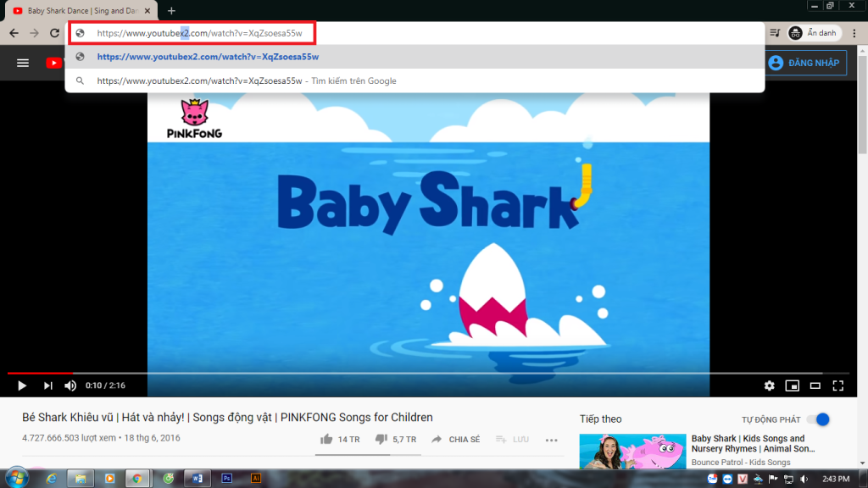Image resolution: width=868 pixels, height=488 pixels.
Task: Pause playback with the play button
Action: pyautogui.click(x=21, y=385)
